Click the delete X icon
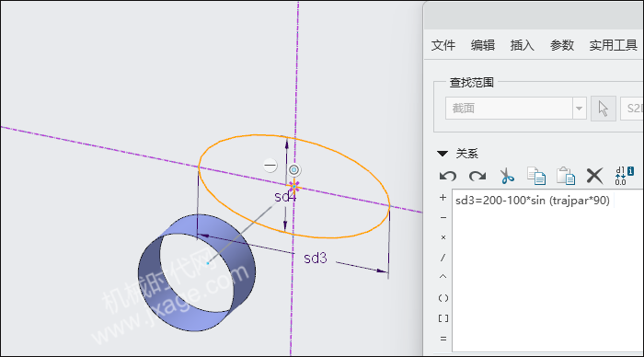644x357 pixels. click(x=594, y=176)
